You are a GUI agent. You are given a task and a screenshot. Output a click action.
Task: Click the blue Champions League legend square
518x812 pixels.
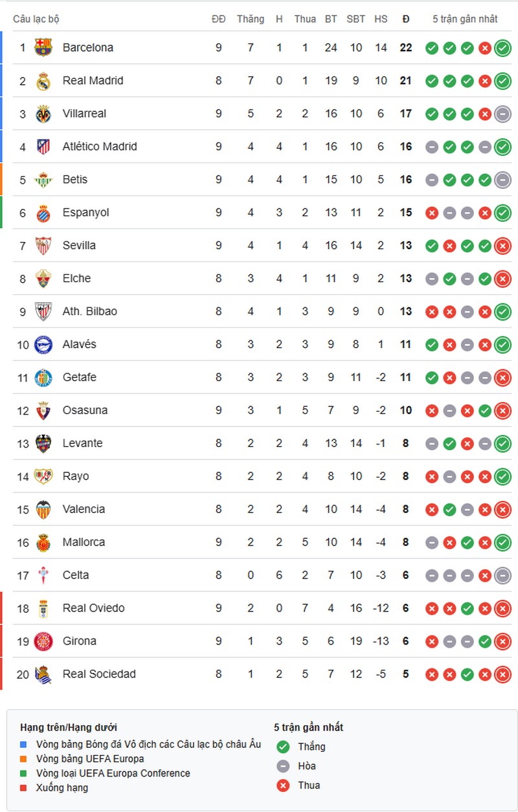tap(24, 745)
